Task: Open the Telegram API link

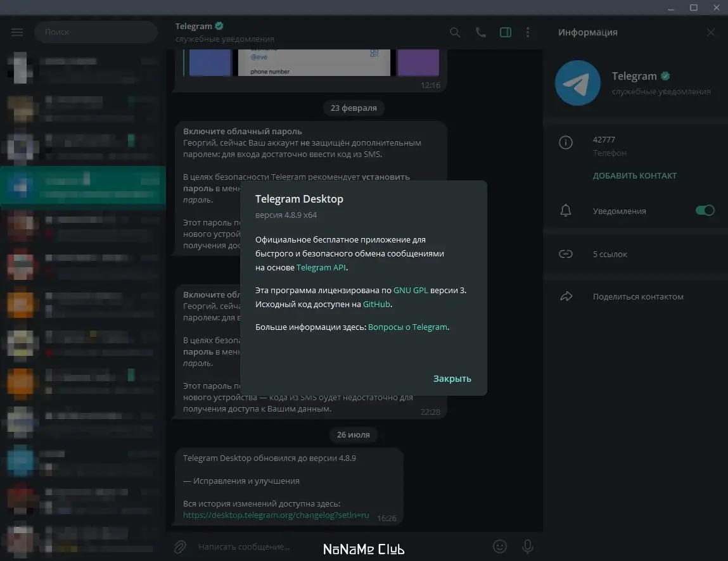Action: (x=321, y=267)
